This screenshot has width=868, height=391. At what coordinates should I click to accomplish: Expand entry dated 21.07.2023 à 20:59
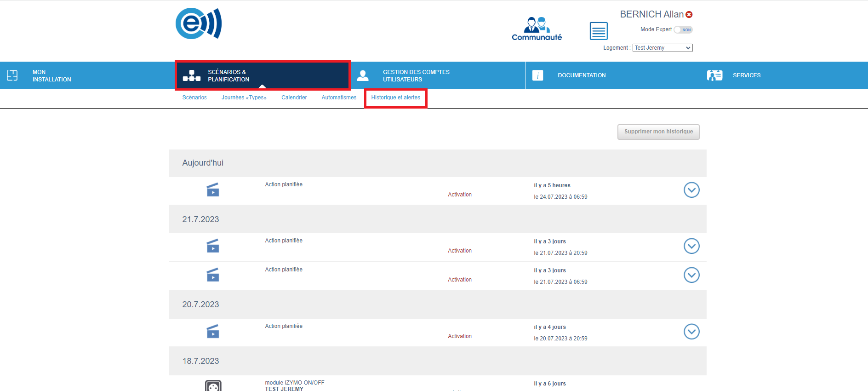(x=691, y=246)
